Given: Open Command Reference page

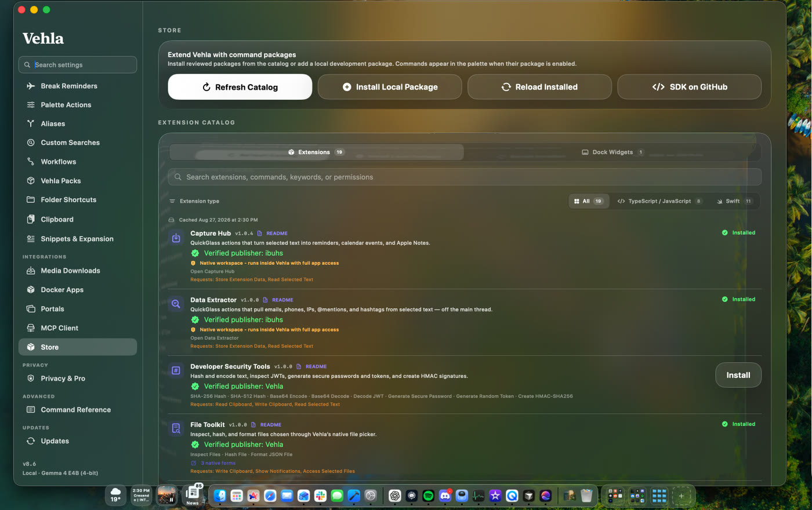Looking at the screenshot, I should click(78, 410).
